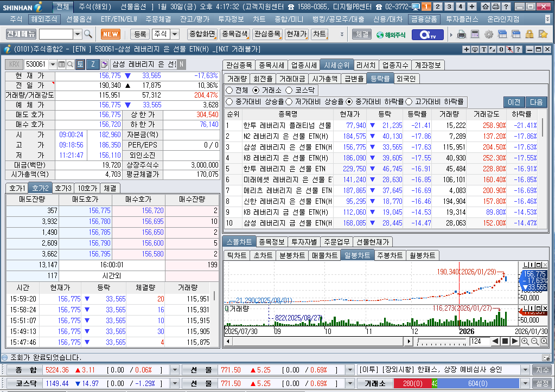This screenshot has width=555, height=392.
Task: Click the T font icon in window header
Action: pyautogui.click(x=483, y=49)
